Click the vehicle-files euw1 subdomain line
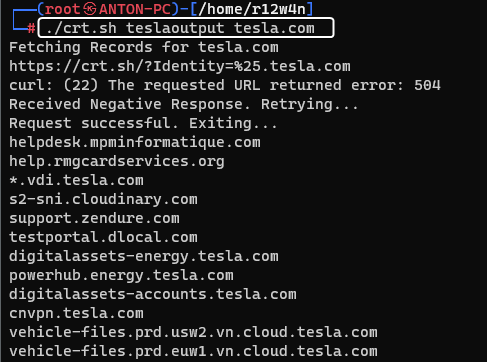The height and width of the screenshot is (362, 487). [x=193, y=351]
